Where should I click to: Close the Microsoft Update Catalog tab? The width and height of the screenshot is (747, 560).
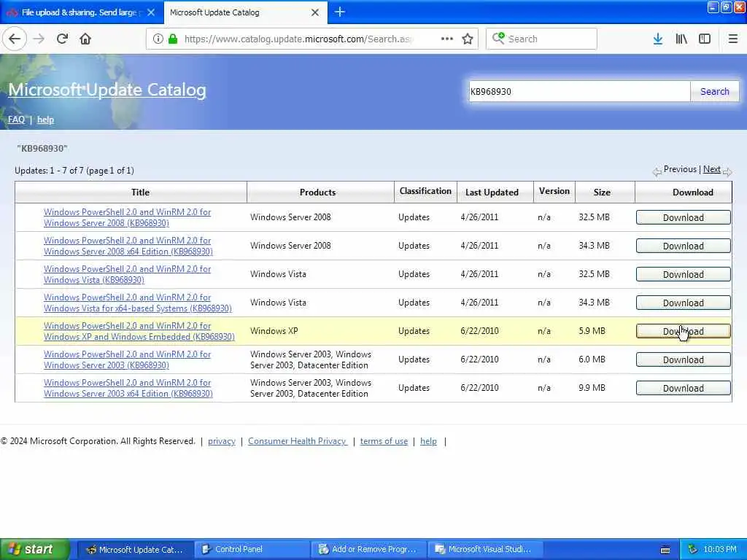coord(315,12)
